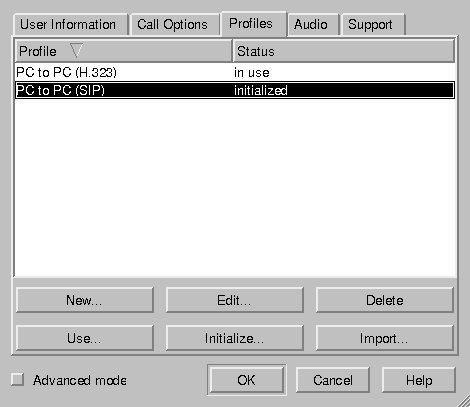This screenshot has height=407, width=470.
Task: Select the PC to PC (H.323) profile
Action: 235,72
